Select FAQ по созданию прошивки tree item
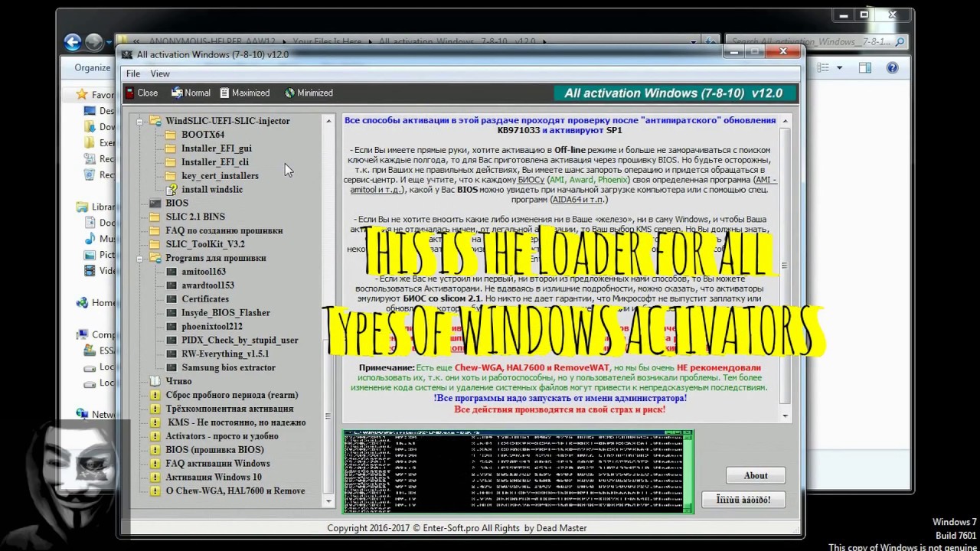 (x=224, y=230)
